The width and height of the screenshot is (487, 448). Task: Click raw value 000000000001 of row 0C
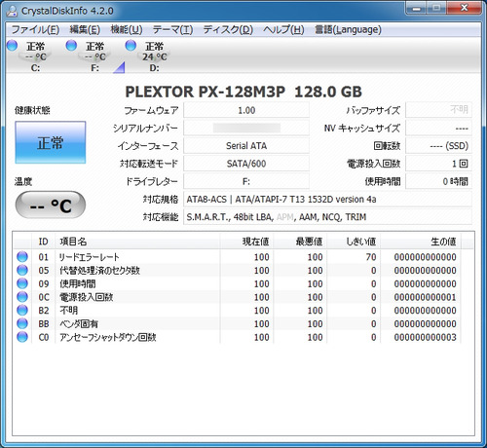coord(425,297)
